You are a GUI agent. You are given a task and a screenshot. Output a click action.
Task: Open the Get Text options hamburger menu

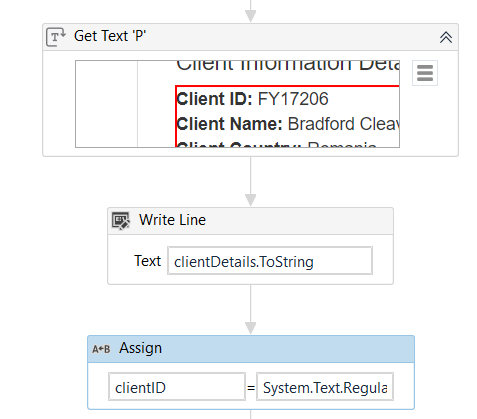425,73
